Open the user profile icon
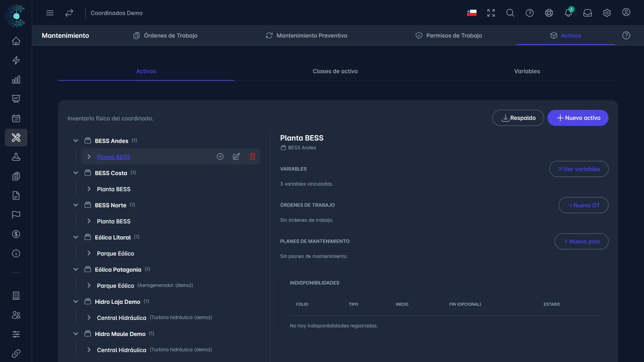 pos(626,12)
